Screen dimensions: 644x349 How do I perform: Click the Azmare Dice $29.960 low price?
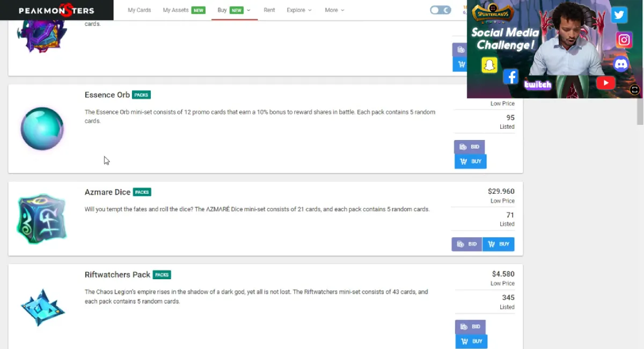[501, 191]
